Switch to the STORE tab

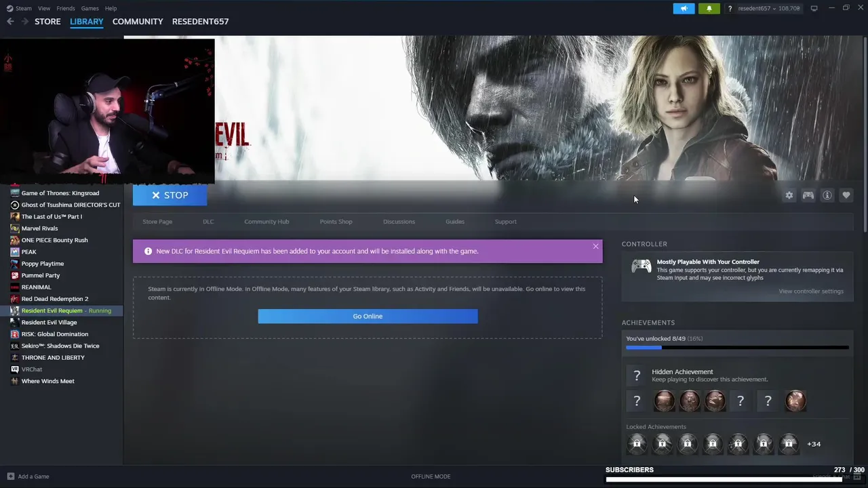[47, 22]
